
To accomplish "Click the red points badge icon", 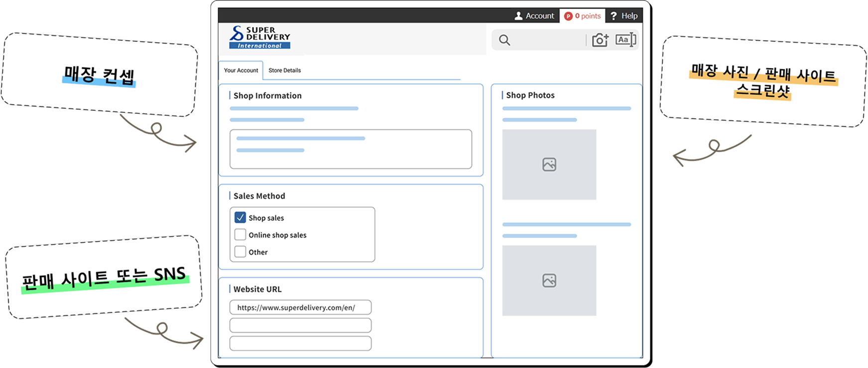I will point(568,16).
